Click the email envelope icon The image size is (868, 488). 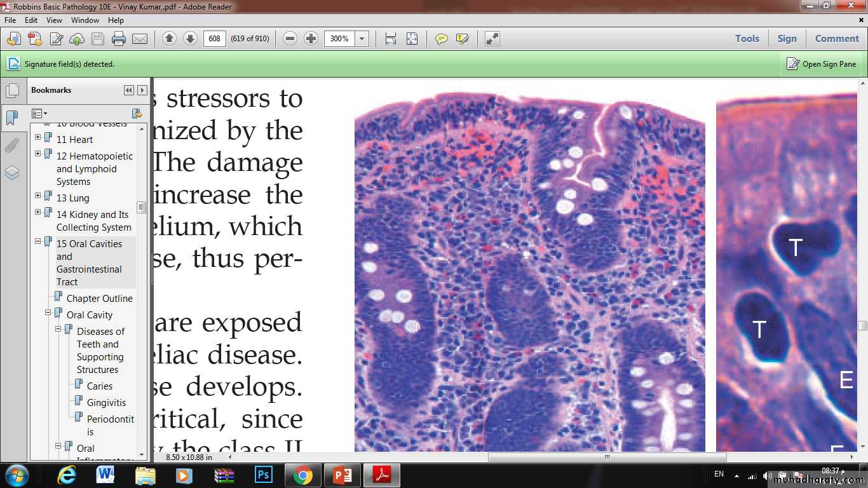pyautogui.click(x=140, y=39)
